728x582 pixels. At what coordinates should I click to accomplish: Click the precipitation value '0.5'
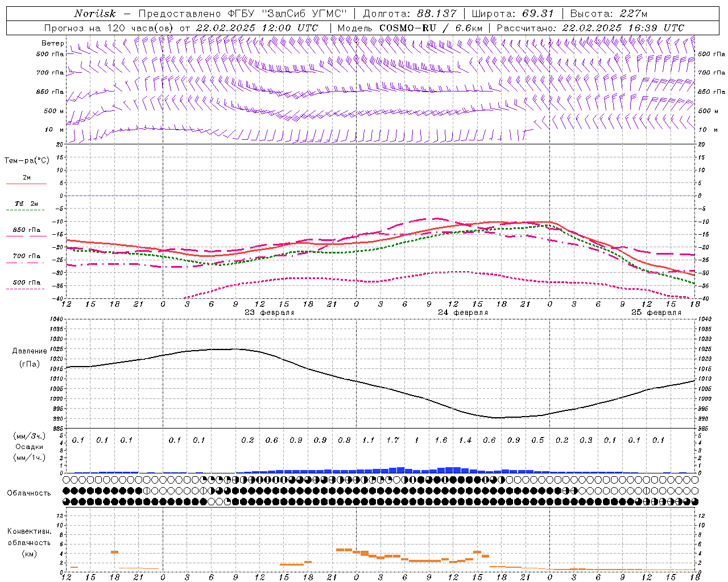tap(537, 440)
